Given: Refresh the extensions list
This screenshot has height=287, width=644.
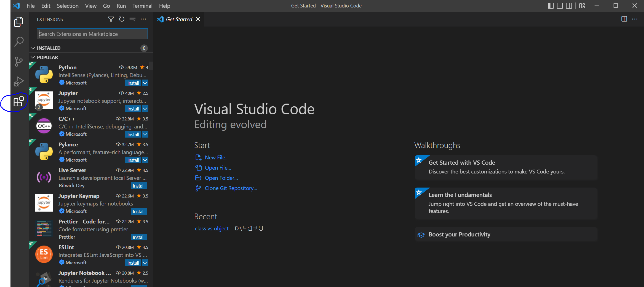Looking at the screenshot, I should [x=122, y=19].
